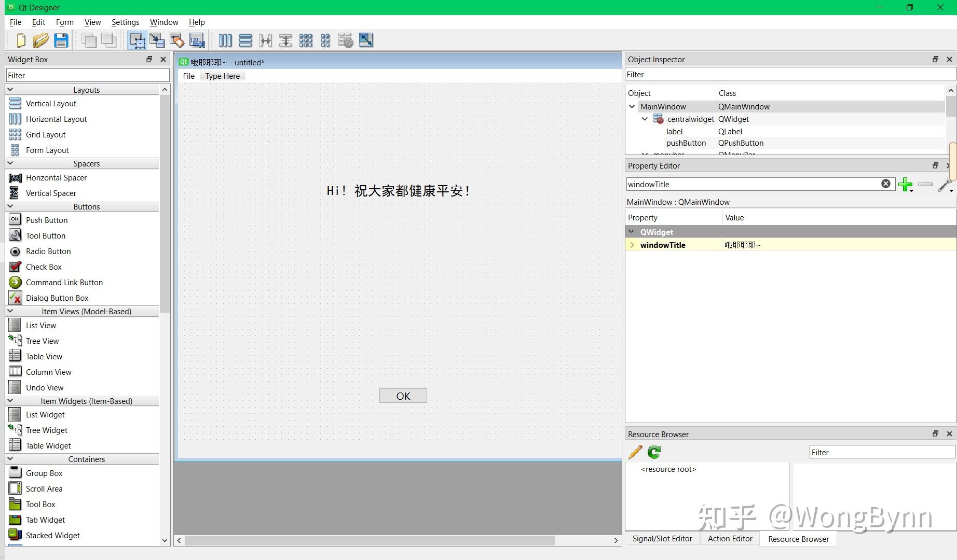
Task: Clear the Property Editor filter text
Action: click(886, 184)
